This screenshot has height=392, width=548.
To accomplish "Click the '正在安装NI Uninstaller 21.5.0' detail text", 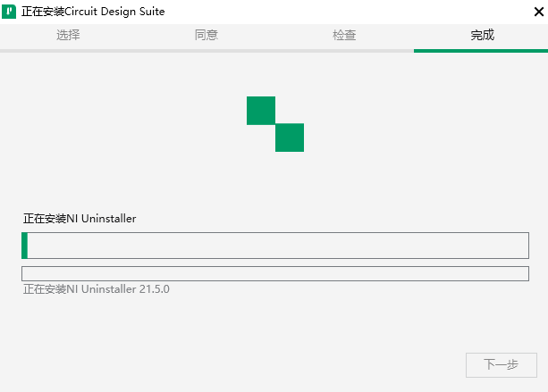I will click(97, 289).
